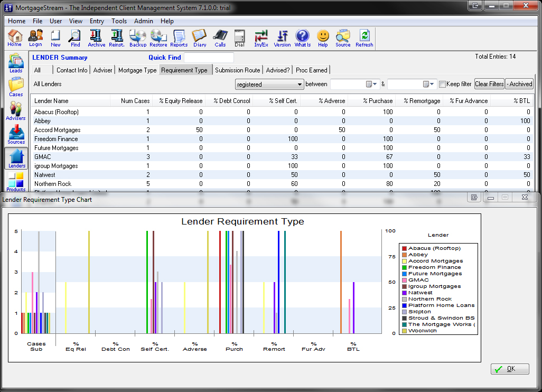Open Sources in the sidebar

click(x=16, y=135)
